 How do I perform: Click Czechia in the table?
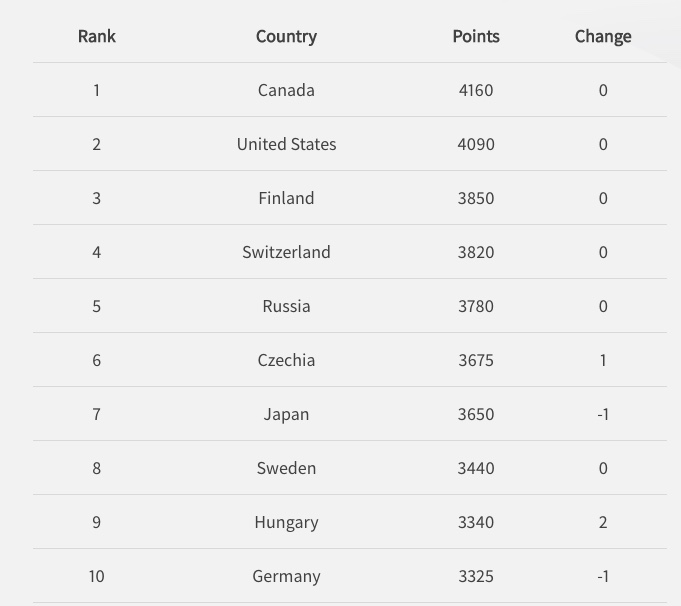tap(286, 360)
